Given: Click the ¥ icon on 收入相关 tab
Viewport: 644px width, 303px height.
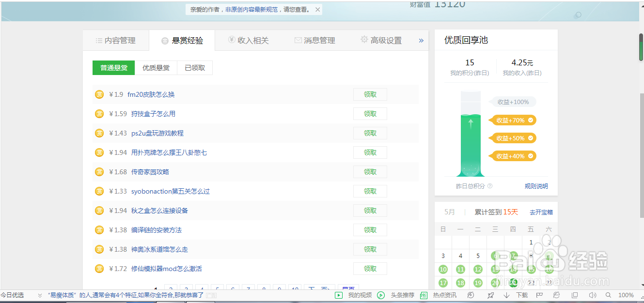Looking at the screenshot, I should pyautogui.click(x=231, y=40).
